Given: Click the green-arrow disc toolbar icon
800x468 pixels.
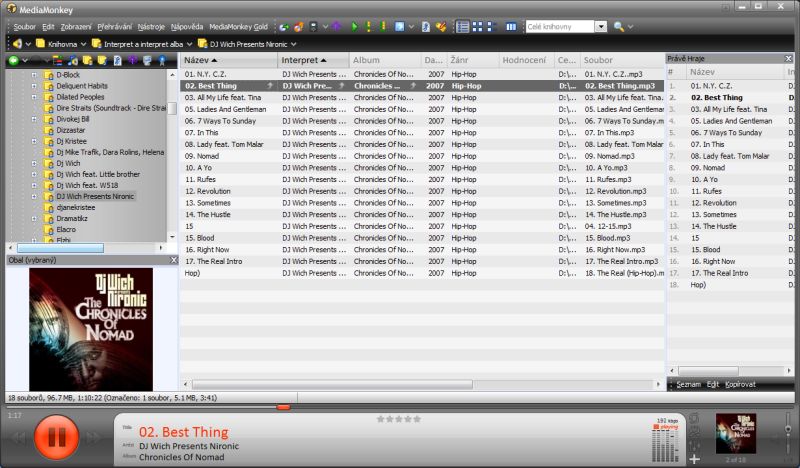Looking at the screenshot, I should [x=284, y=27].
